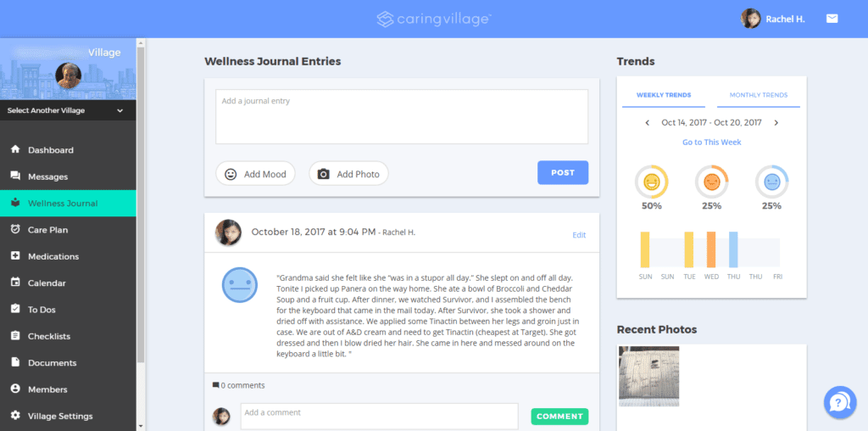This screenshot has height=431, width=868.
Task: Switch to the Weekly Trends tab
Action: [664, 95]
